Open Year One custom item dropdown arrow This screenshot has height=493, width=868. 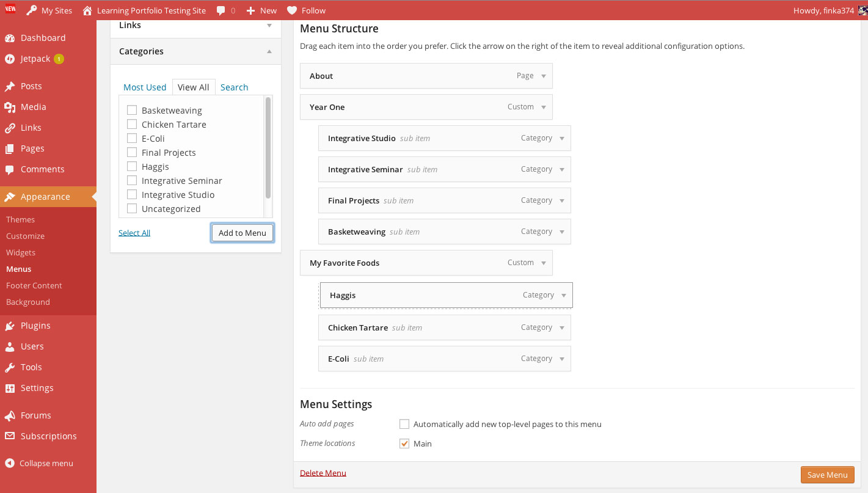click(544, 107)
